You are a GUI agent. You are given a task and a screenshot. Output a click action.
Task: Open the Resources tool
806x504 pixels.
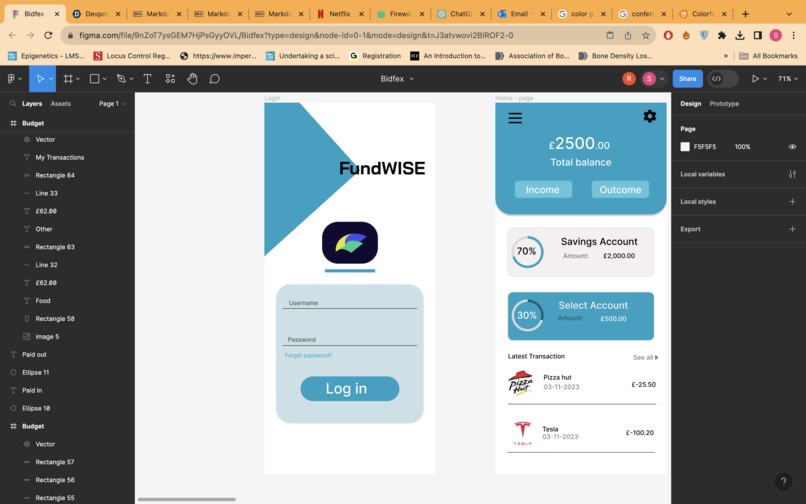point(170,79)
